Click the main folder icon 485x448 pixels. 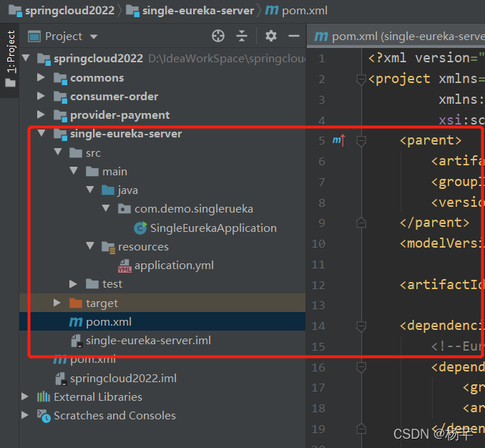pos(92,172)
